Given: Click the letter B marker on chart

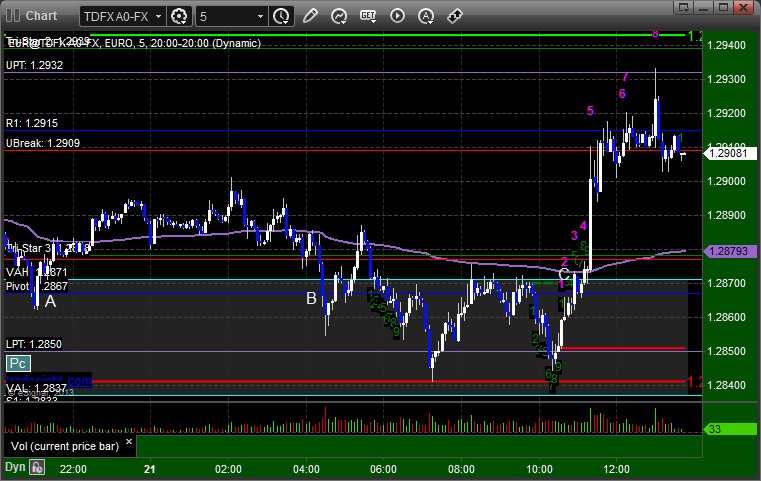Looking at the screenshot, I should [312, 298].
